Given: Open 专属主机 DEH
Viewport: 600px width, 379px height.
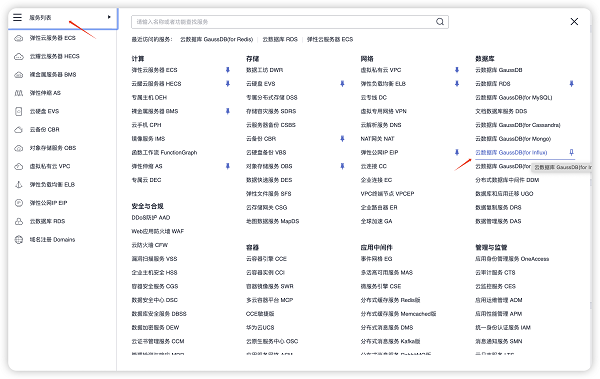Looking at the screenshot, I should [x=149, y=98].
